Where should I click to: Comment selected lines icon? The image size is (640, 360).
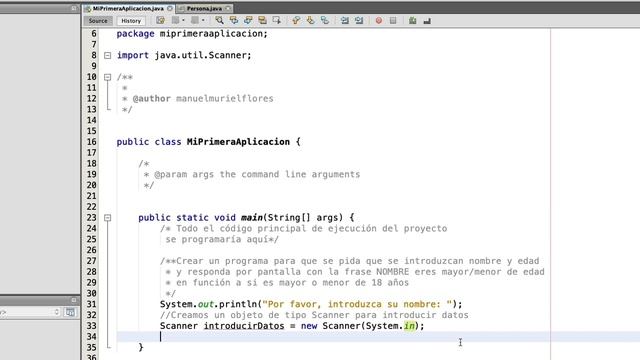(413, 20)
